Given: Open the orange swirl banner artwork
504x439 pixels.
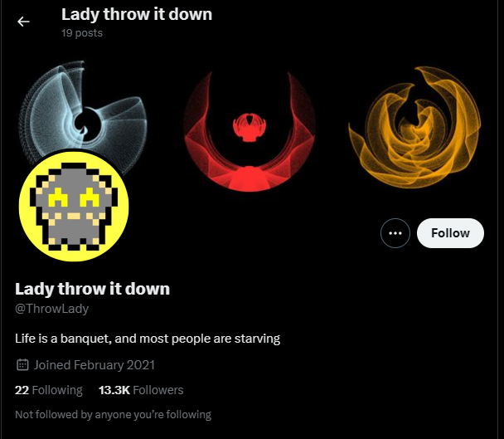Looking at the screenshot, I should click(x=414, y=128).
